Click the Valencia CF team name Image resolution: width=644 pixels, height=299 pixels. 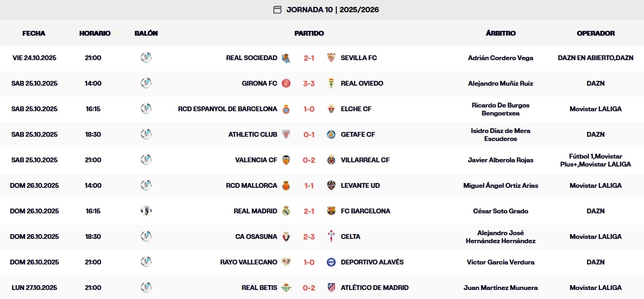click(x=256, y=160)
